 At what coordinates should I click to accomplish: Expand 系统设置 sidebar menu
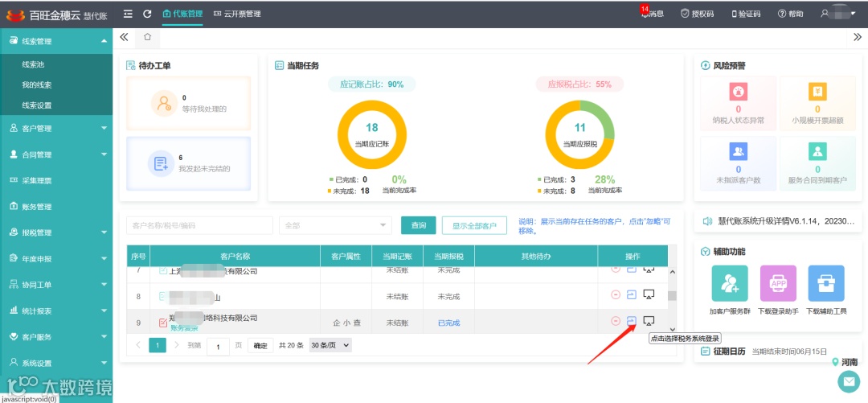coord(56,363)
